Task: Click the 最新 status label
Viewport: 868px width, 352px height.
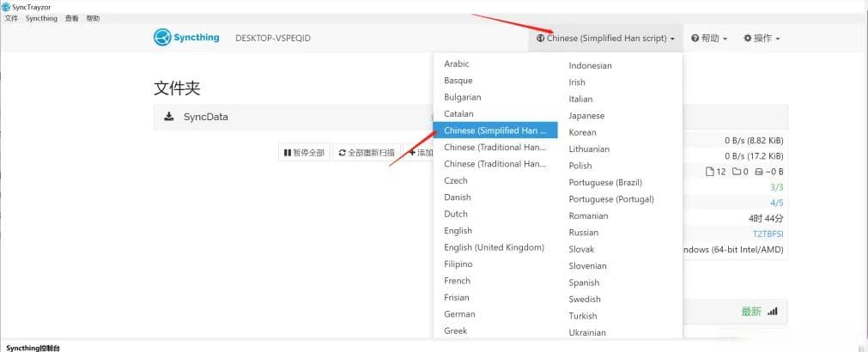Action: pyautogui.click(x=751, y=312)
